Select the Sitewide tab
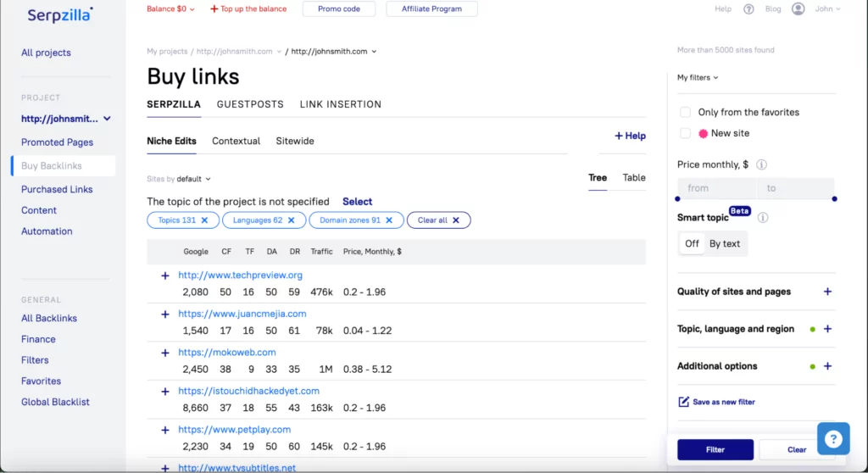 (x=295, y=142)
